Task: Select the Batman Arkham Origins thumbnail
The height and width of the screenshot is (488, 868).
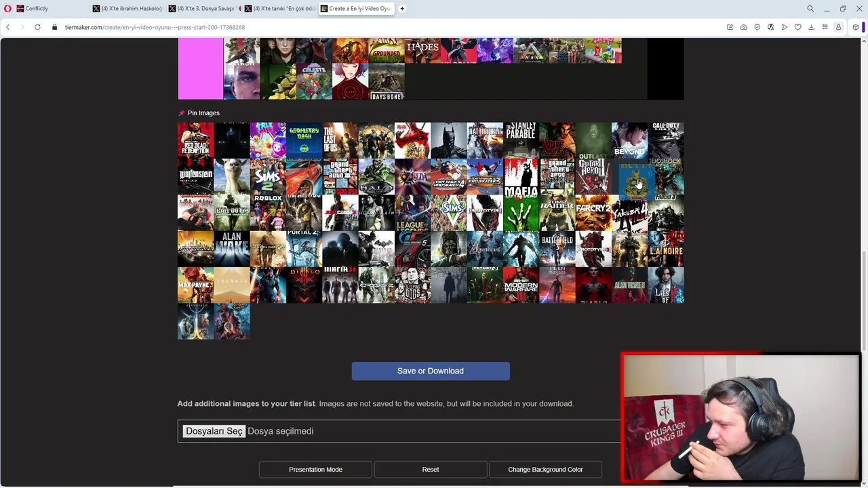Action: [449, 140]
